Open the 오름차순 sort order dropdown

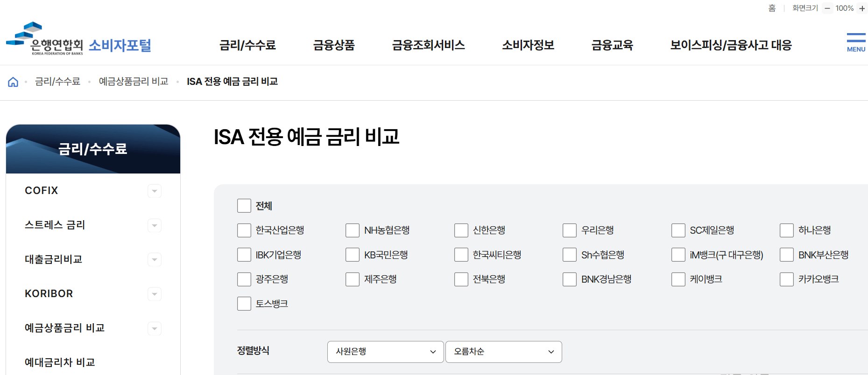(503, 352)
